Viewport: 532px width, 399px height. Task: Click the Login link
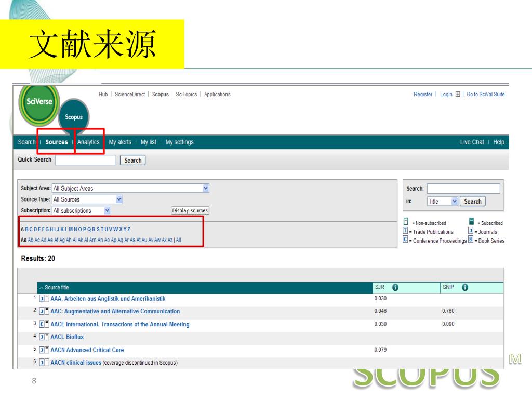tap(446, 95)
